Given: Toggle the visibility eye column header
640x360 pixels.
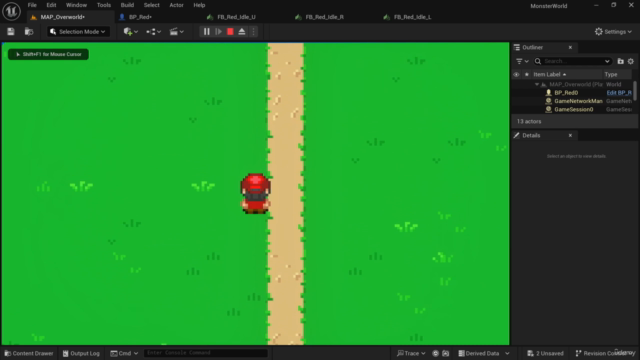Looking at the screenshot, I should (516, 75).
